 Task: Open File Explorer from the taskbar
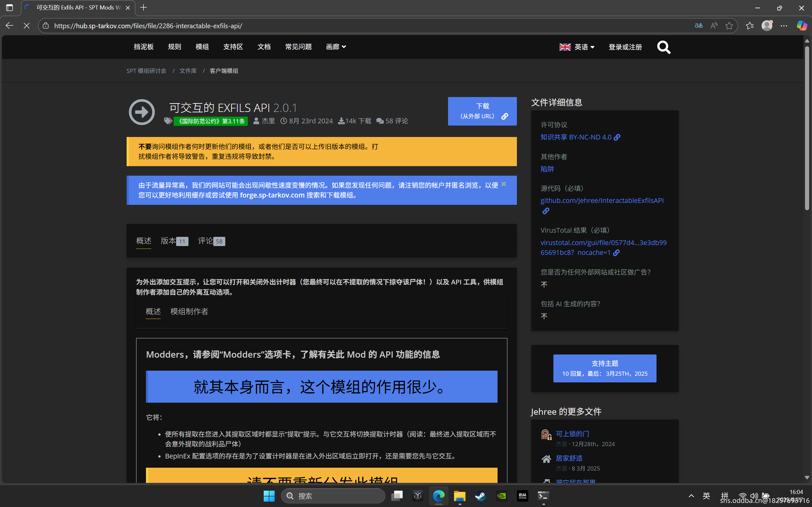click(x=460, y=496)
